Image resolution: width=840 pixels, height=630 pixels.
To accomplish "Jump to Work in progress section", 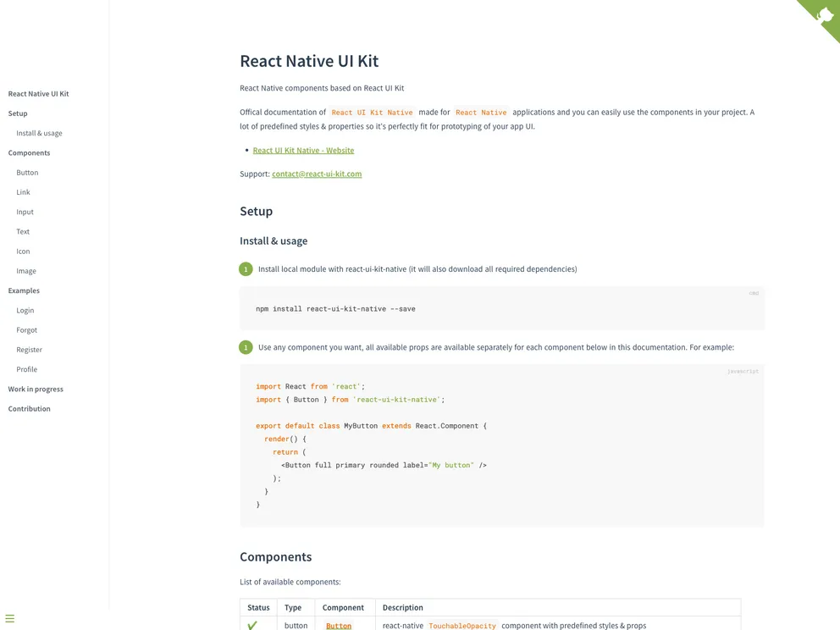I will [36, 390].
